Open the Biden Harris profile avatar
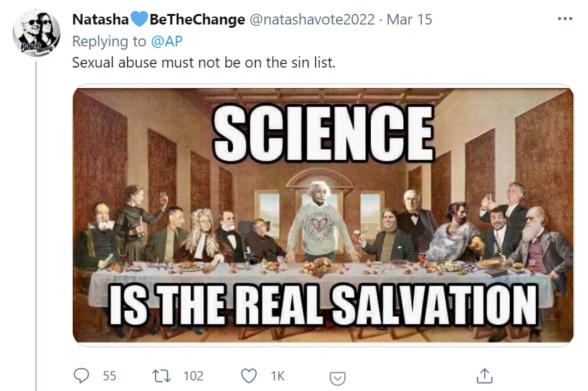This screenshot has width=588, height=391. point(36,34)
